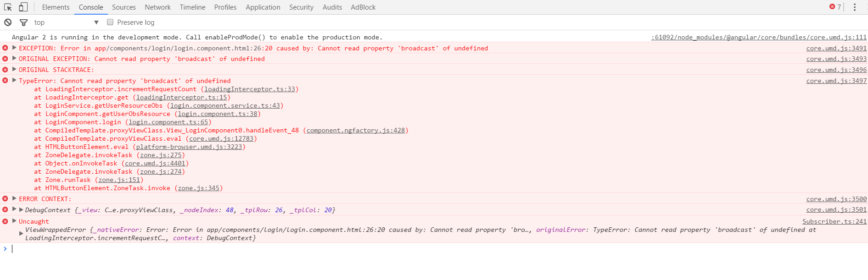Open the Audits tab
Viewport: 868px width, 280px height.
pos(332,7)
